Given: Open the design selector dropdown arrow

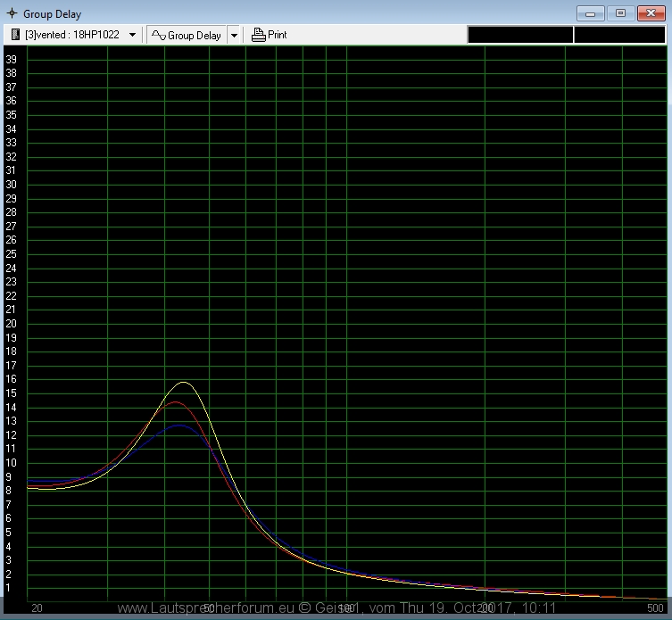Looking at the screenshot, I should (x=133, y=35).
